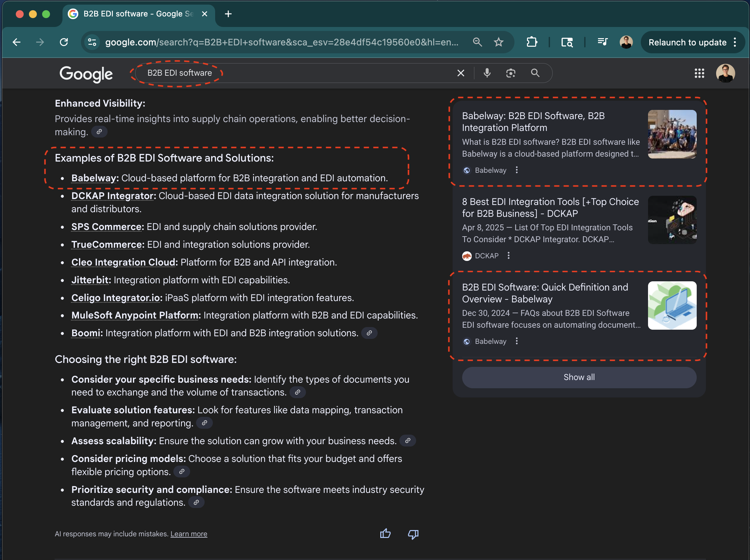Open a new browser tab
Image resolution: width=750 pixels, height=560 pixels.
click(x=228, y=14)
